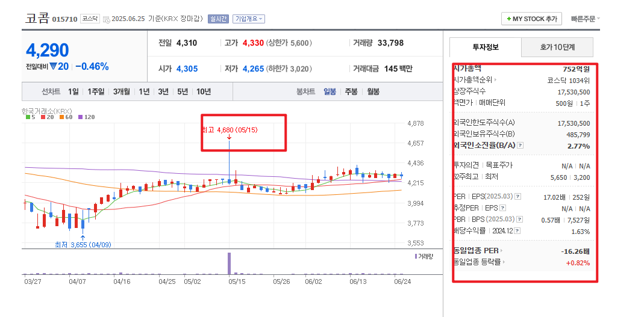Click the down-triangle icon beside 전일대비 20

pos(53,66)
